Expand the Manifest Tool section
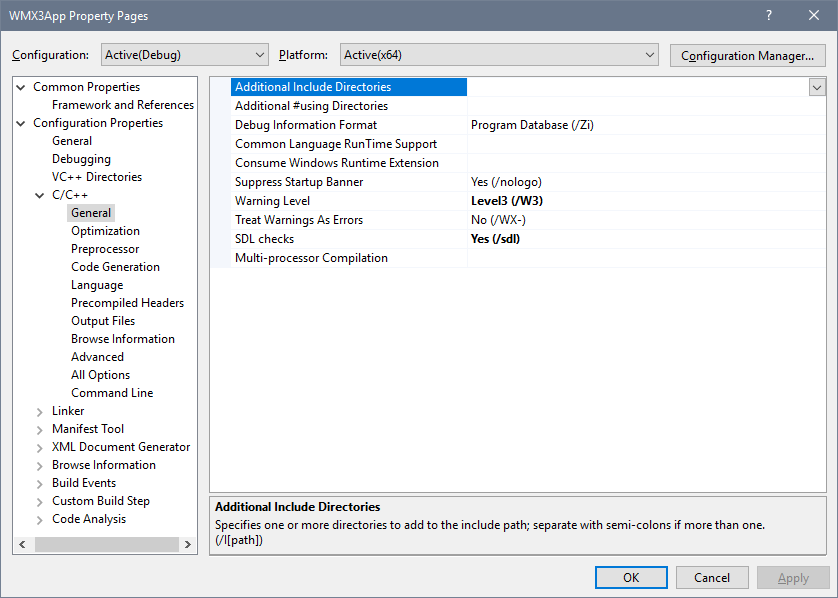The width and height of the screenshot is (838, 598). click(40, 428)
